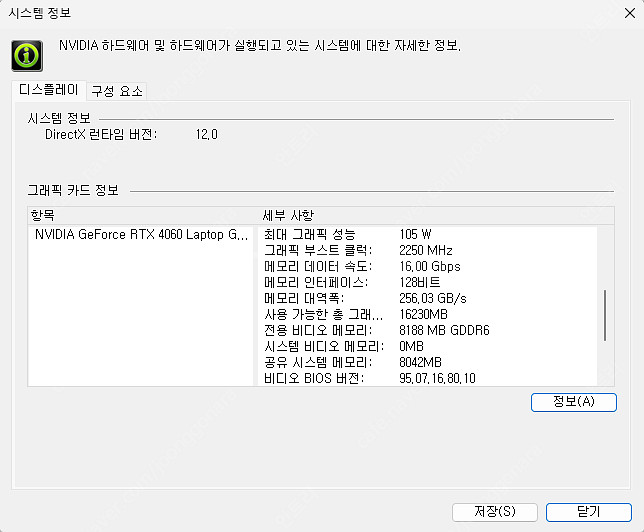Click the 8188 MB GDDR6 value
The width and height of the screenshot is (644, 532).
point(444,331)
